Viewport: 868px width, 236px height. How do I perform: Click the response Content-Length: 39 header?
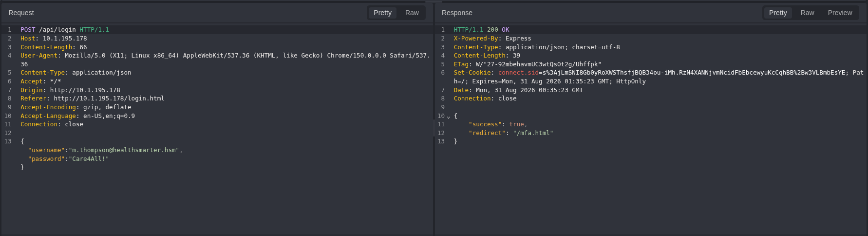pos(487,56)
